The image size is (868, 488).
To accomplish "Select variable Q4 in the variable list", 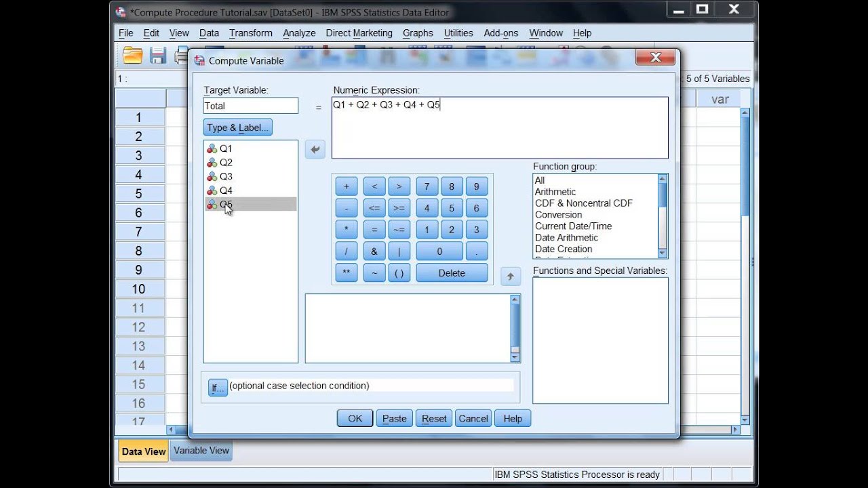I will click(250, 190).
